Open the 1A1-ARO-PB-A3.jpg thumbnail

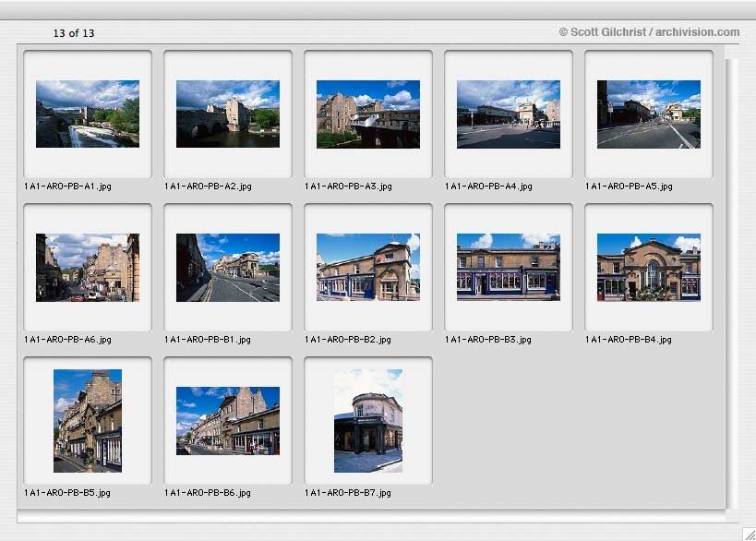click(x=368, y=114)
